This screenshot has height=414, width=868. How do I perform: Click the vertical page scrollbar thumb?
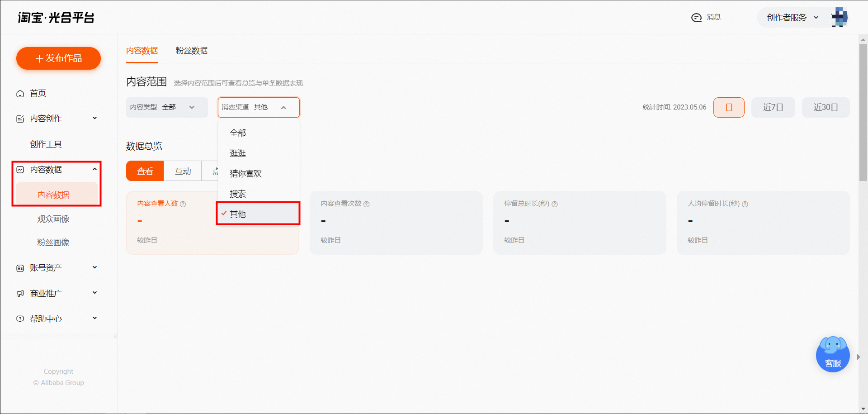(x=863, y=112)
